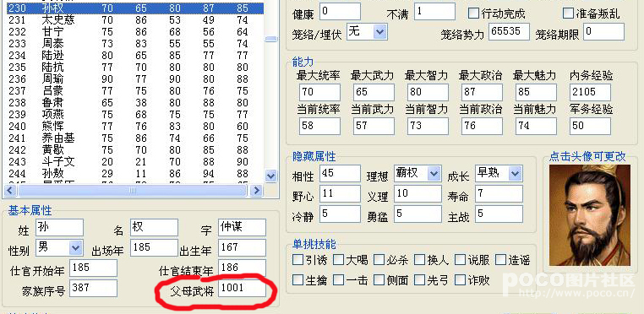Select general 项燕 in the list
The height and width of the screenshot is (314, 644).
[x=134, y=114]
